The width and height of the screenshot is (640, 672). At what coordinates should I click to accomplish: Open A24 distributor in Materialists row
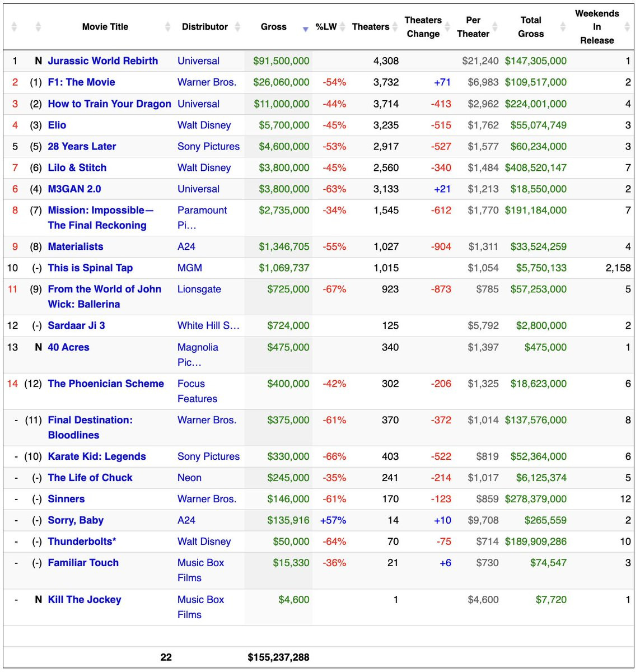click(186, 246)
